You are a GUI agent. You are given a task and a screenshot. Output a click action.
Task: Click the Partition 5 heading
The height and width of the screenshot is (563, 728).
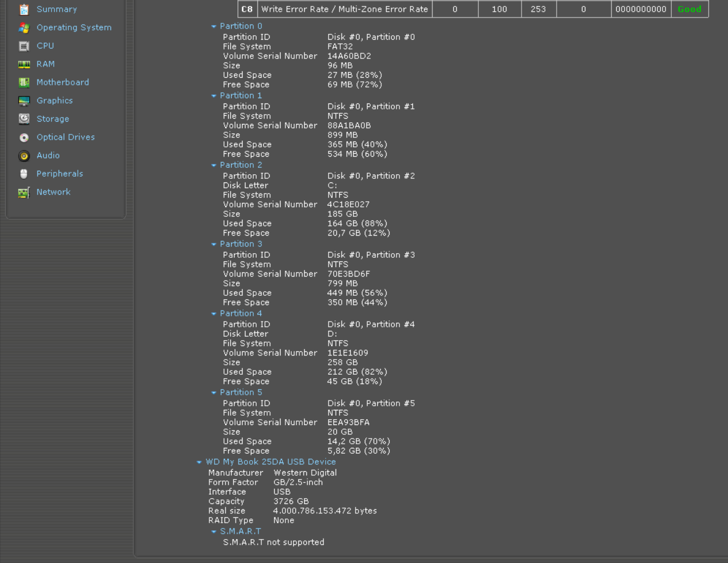pos(241,393)
